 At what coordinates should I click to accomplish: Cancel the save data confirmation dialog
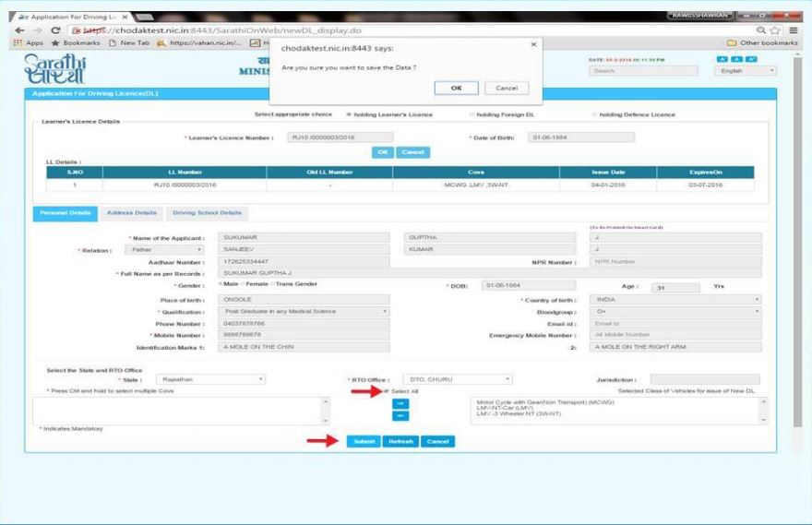tap(506, 88)
